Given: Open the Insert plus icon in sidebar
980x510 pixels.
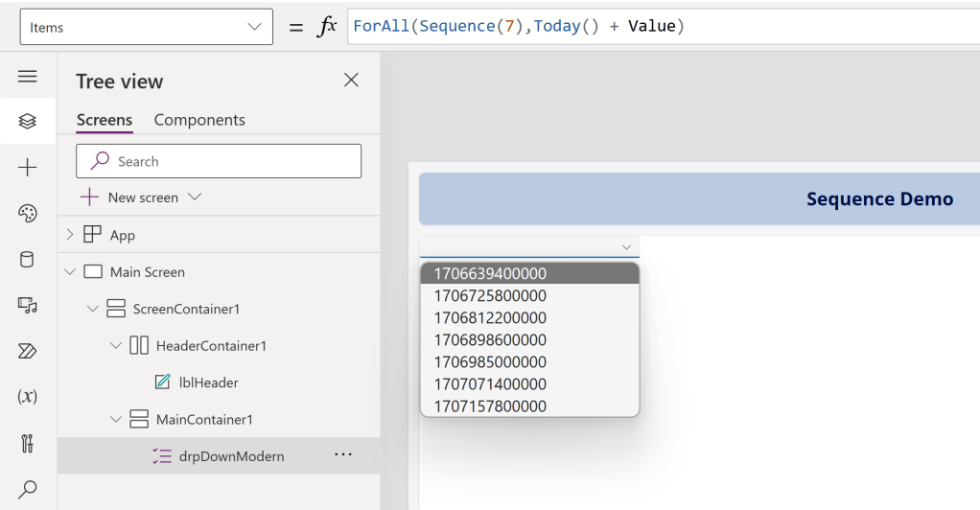Looking at the screenshot, I should [x=27, y=168].
